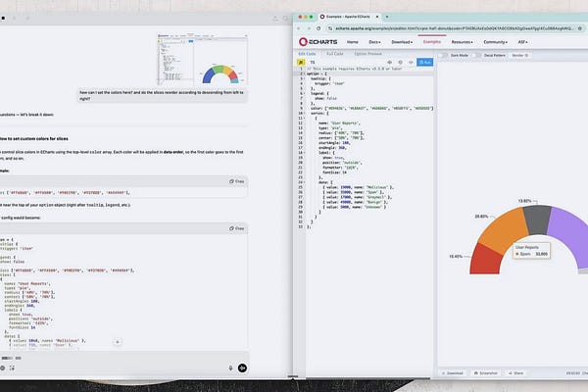Click the middle editor toolbar icon before Run
Image resolution: width=588 pixels, height=392 pixels.
pos(400,63)
